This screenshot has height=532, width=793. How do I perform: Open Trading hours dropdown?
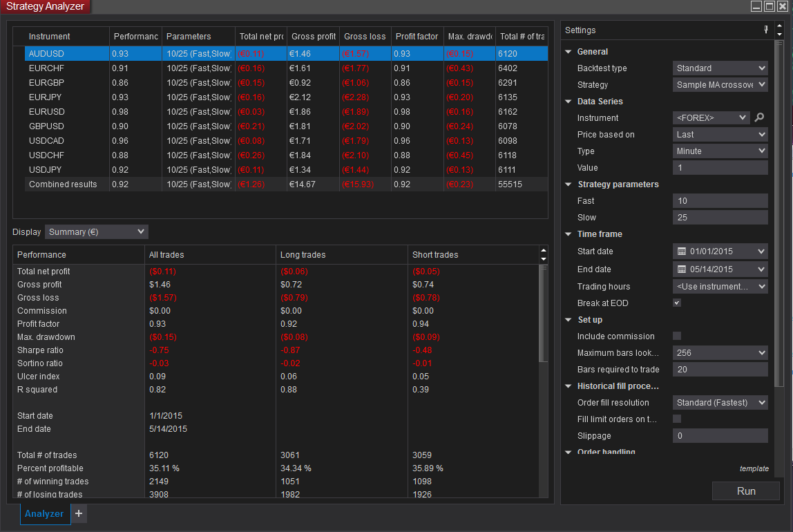coord(720,286)
